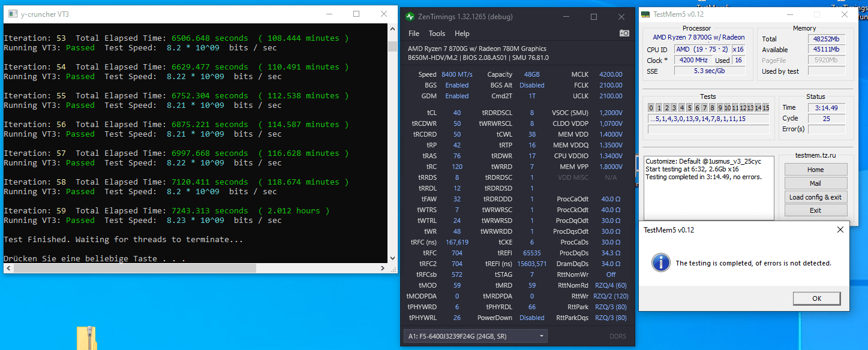Open the File menu in ZenTimings

tap(414, 34)
